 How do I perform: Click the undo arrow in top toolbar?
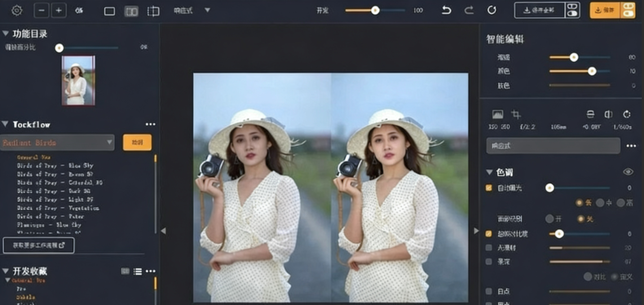point(446,10)
